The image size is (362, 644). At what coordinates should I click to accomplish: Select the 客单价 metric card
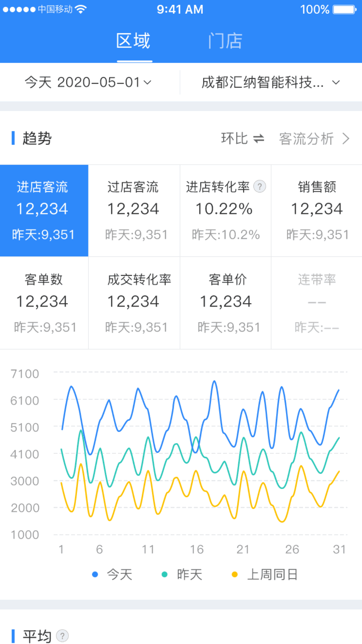click(226, 303)
